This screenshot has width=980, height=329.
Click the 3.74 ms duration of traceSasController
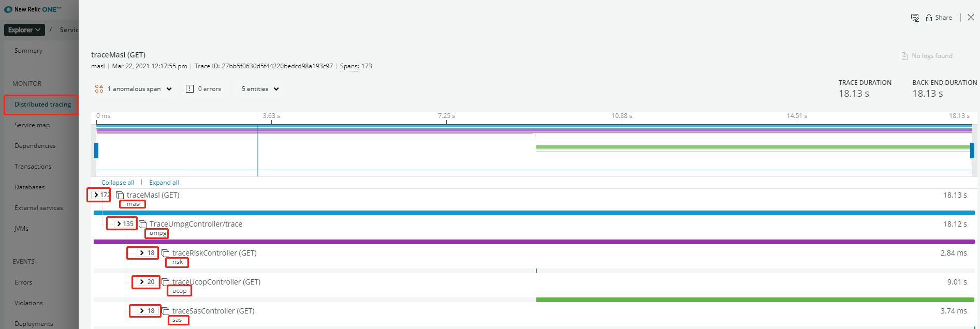coord(954,311)
